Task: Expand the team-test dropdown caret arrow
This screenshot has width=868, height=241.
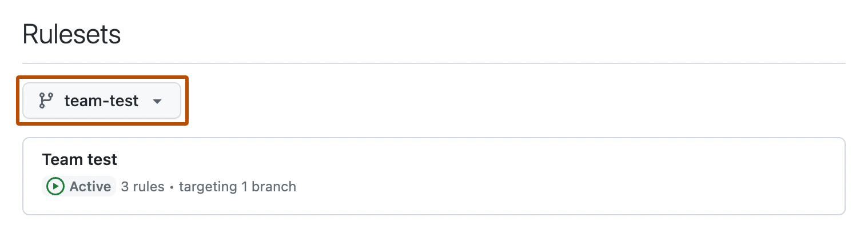Action: pos(157,102)
